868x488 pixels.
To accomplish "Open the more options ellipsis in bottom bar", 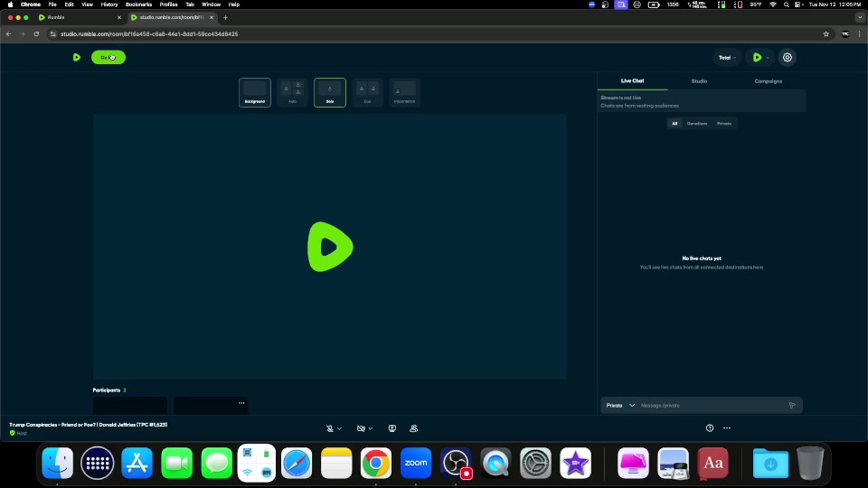I will point(727,428).
